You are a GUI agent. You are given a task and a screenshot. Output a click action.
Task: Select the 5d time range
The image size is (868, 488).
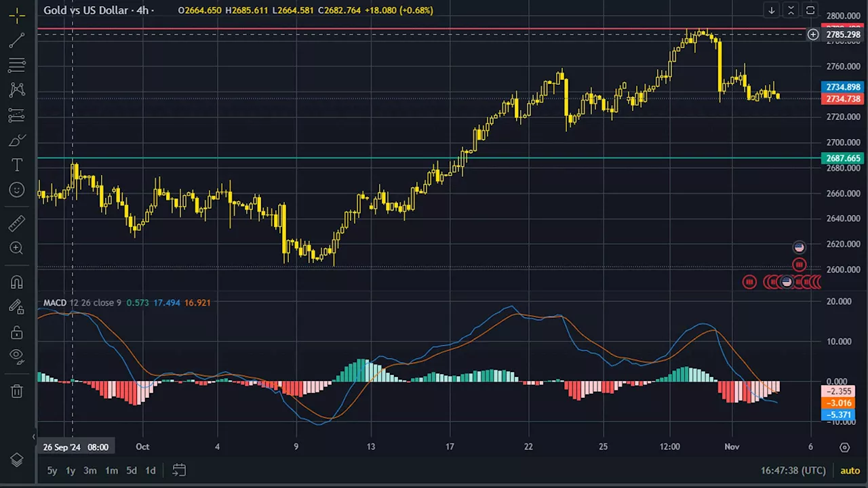pos(132,470)
